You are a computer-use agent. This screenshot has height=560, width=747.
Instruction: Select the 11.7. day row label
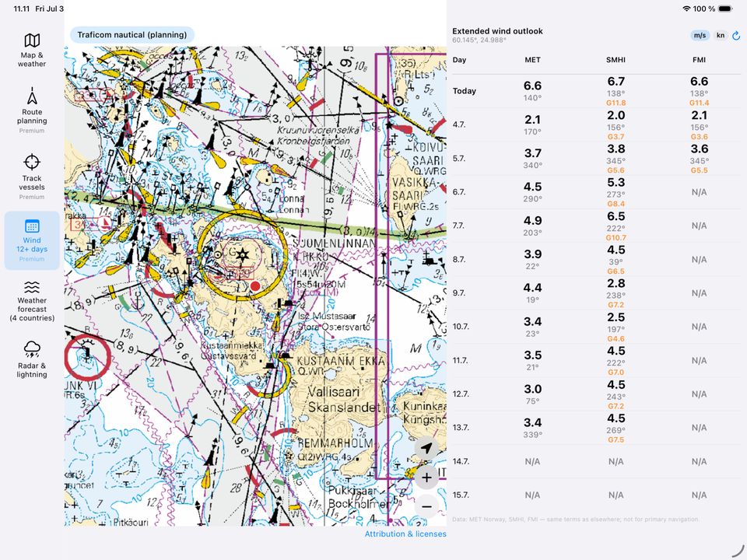460,360
